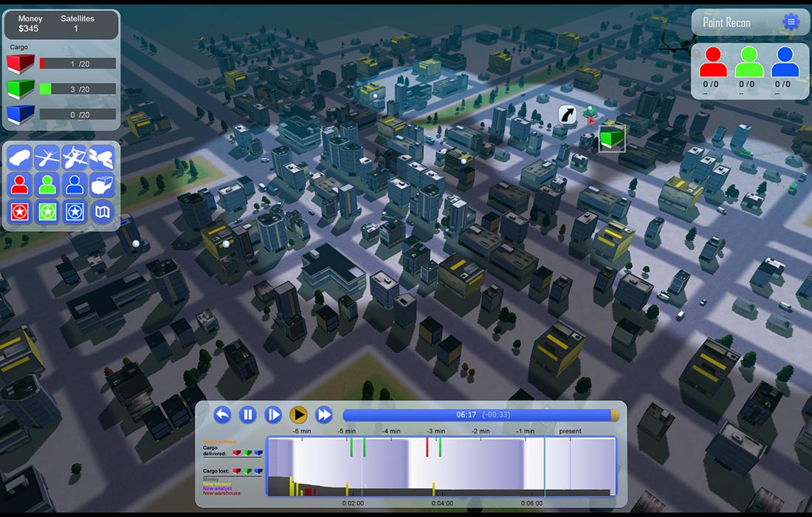Click the gold handle on time slider
Image resolution: width=812 pixels, height=517 pixels.
click(615, 415)
